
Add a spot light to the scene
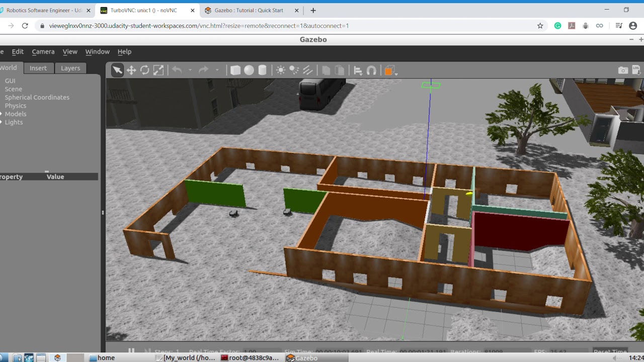[294, 70]
